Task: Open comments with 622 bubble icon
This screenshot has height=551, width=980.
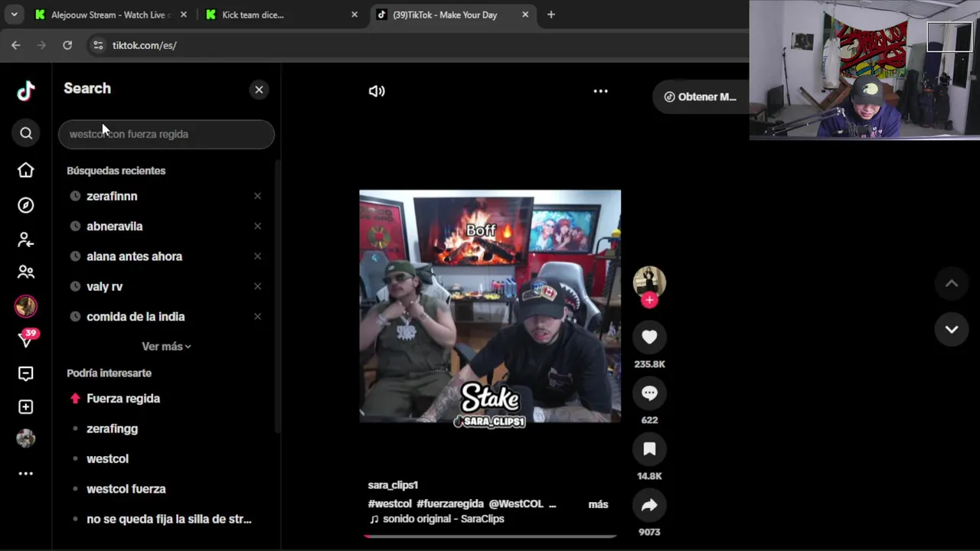Action: 649,393
